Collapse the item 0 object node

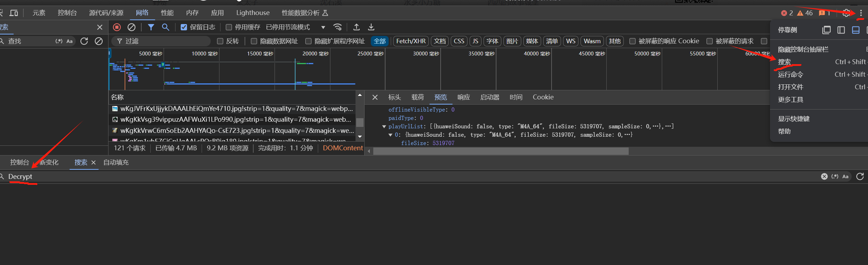click(x=390, y=135)
